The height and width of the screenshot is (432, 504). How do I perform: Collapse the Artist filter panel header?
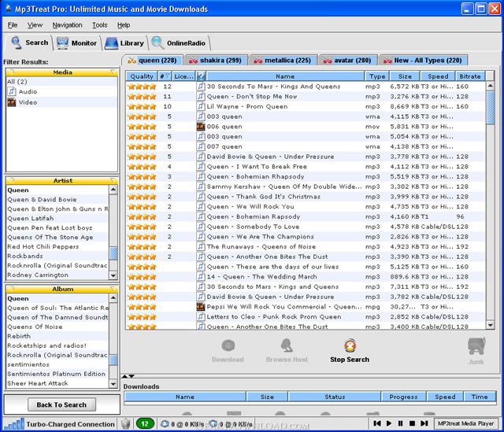click(62, 180)
